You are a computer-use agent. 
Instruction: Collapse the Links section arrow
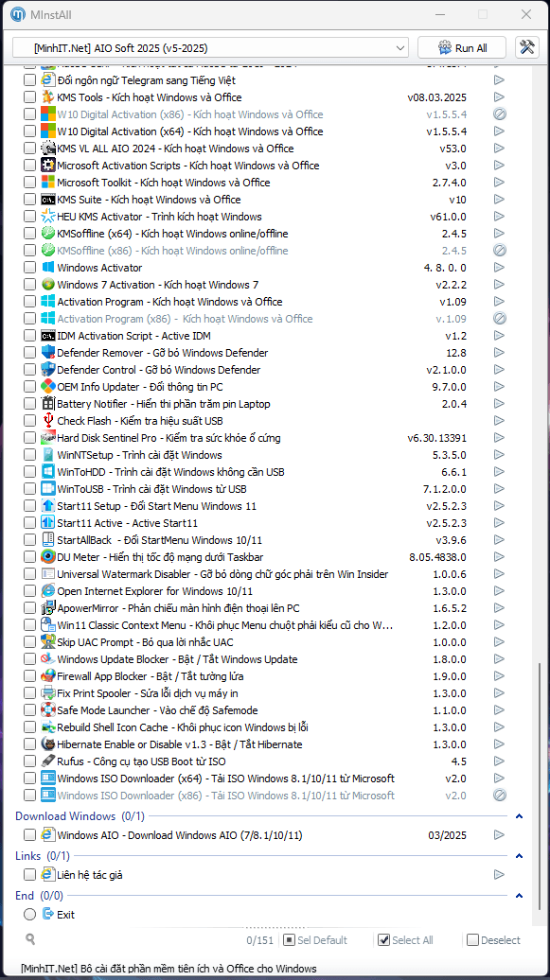pos(519,856)
